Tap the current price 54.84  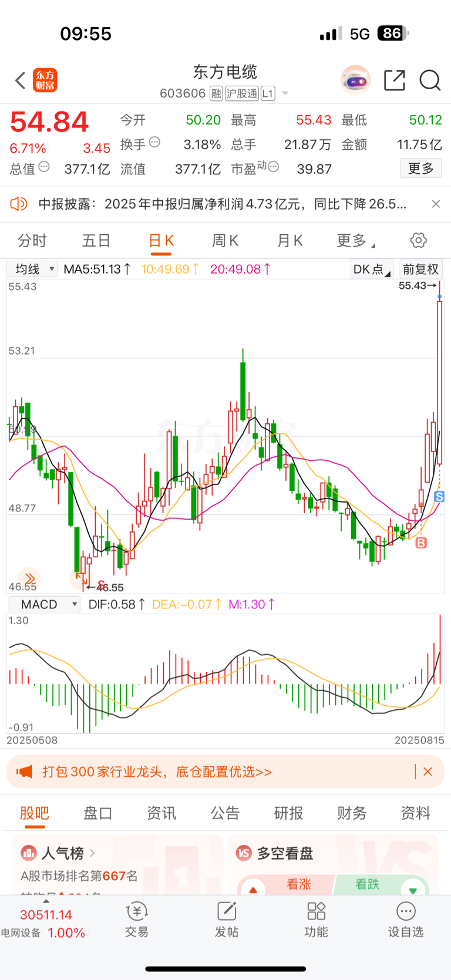point(49,122)
